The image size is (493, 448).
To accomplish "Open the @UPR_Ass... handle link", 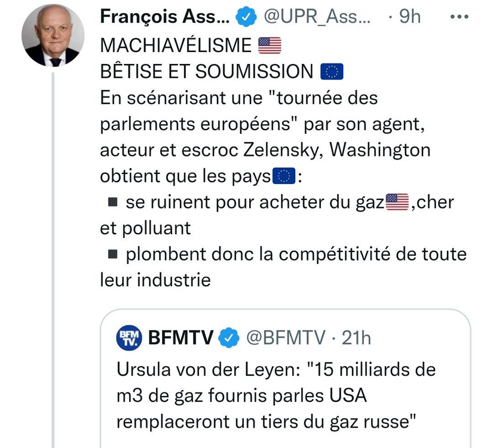I will (x=317, y=18).
